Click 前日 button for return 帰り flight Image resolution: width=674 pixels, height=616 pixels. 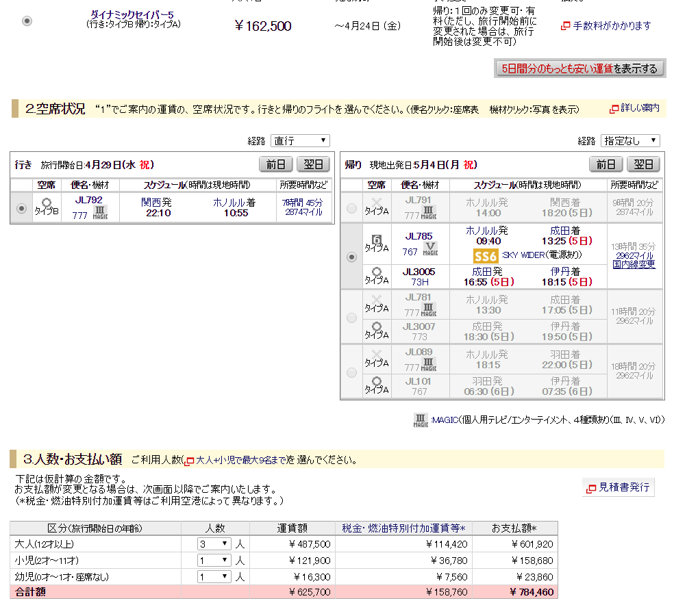click(x=606, y=164)
